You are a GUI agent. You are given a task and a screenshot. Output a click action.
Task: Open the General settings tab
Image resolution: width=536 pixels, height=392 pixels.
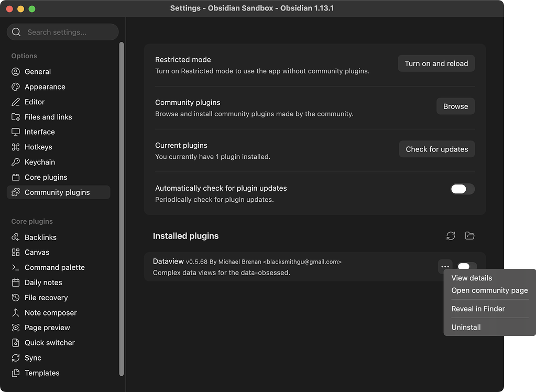(x=59, y=72)
